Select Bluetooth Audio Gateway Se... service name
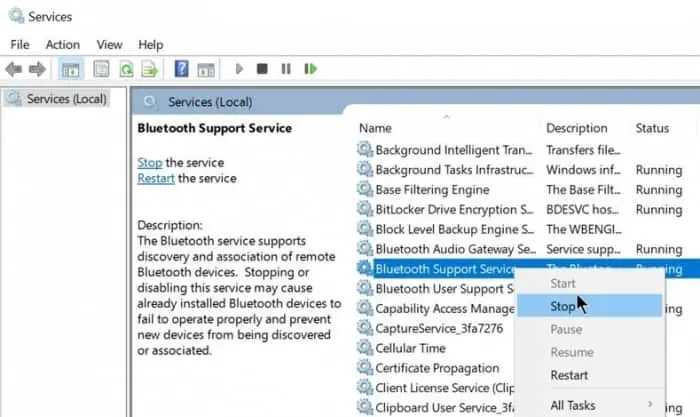700x417 pixels. pos(455,249)
